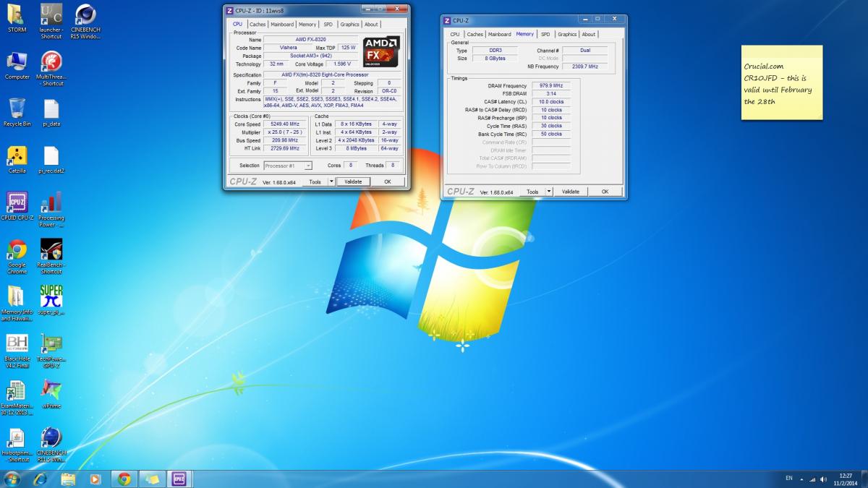Click the NB Frequency value 2309.7 MHz
Viewport: 868px width, 488px height.
pos(585,67)
